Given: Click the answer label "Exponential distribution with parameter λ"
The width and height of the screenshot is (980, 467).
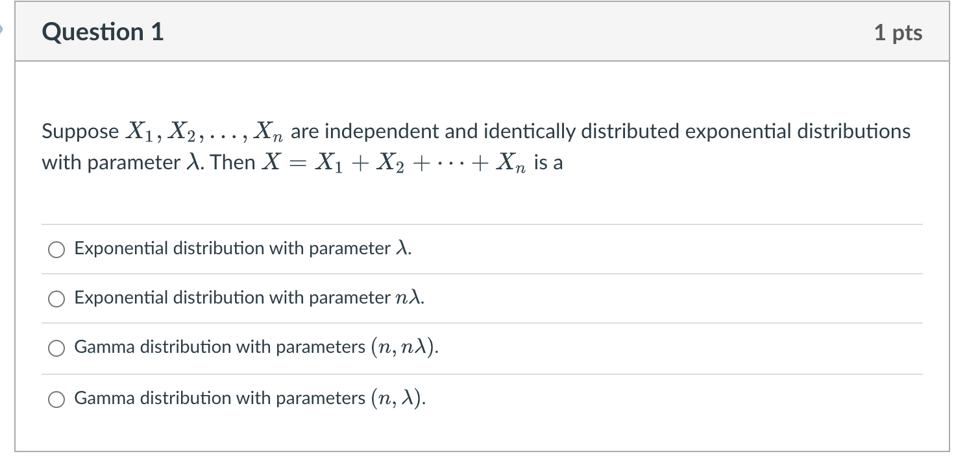Looking at the screenshot, I should click(243, 248).
